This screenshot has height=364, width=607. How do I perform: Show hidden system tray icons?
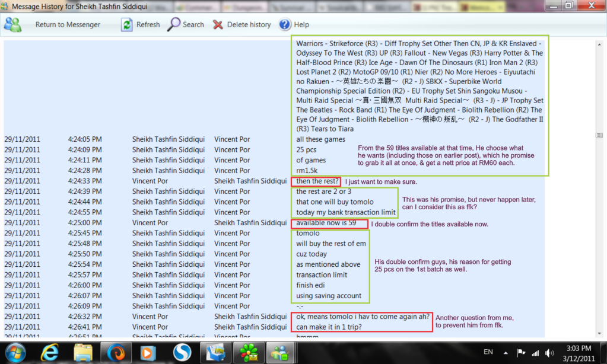pyautogui.click(x=506, y=352)
